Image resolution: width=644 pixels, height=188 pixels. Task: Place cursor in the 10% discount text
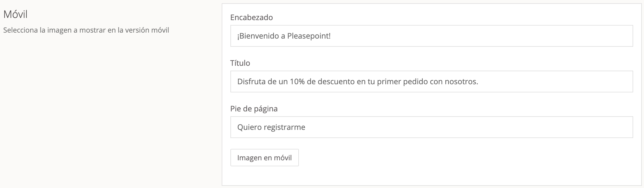pyautogui.click(x=297, y=82)
